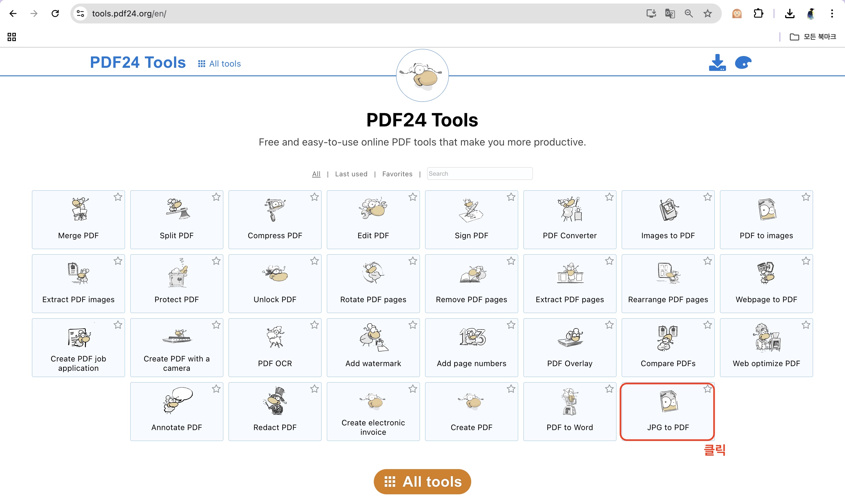Open the Merge PDF tool
Viewport: 845px width, 504px height.
pyautogui.click(x=78, y=219)
